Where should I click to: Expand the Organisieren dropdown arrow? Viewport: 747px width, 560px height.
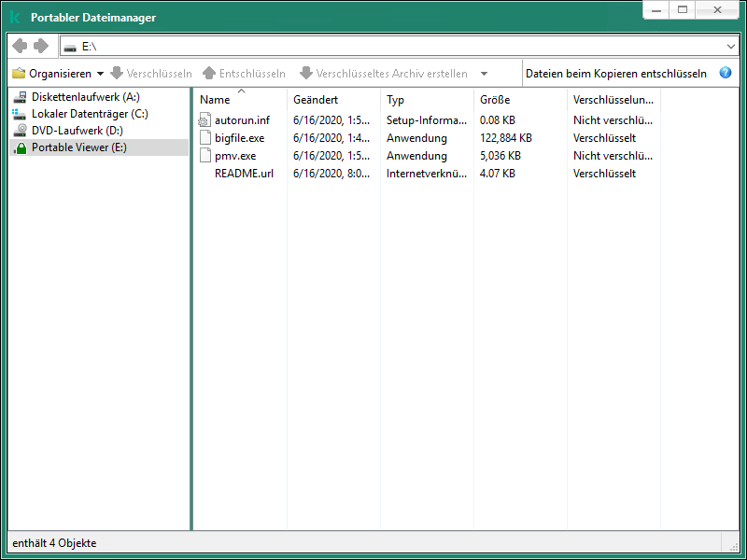(x=99, y=73)
